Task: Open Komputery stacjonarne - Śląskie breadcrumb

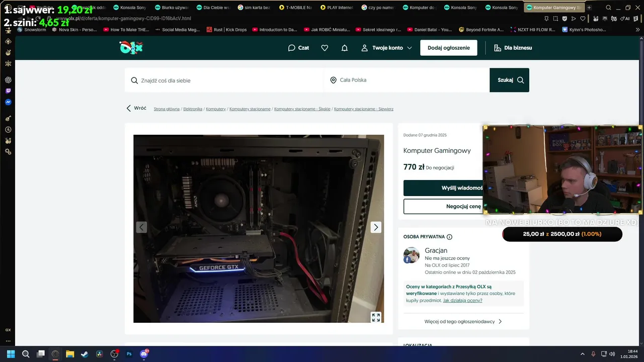Action: [x=302, y=109]
